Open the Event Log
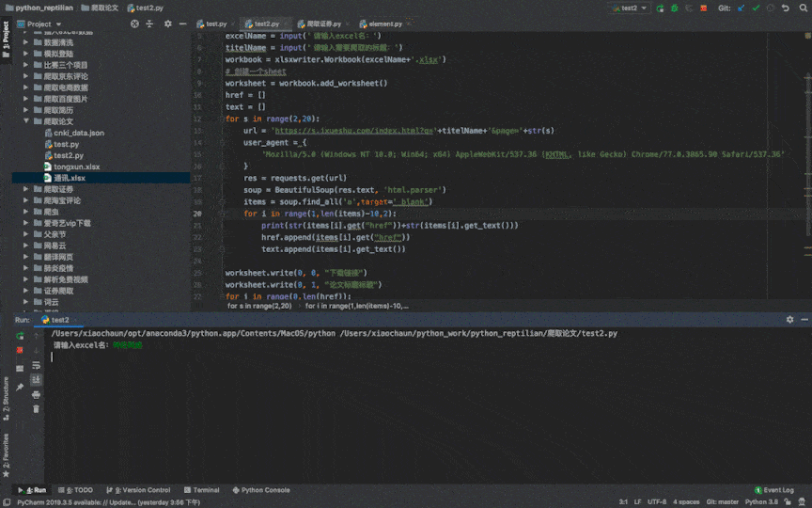The width and height of the screenshot is (812, 508). point(774,490)
